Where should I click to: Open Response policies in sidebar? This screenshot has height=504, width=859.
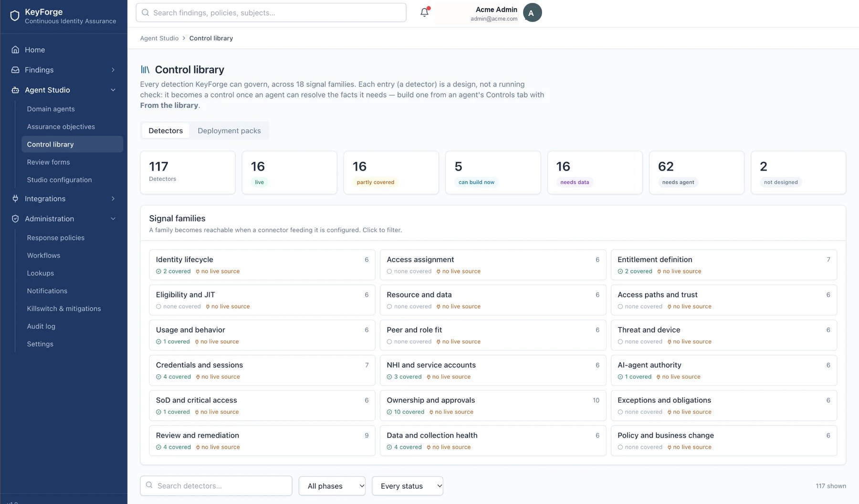click(x=72, y=238)
